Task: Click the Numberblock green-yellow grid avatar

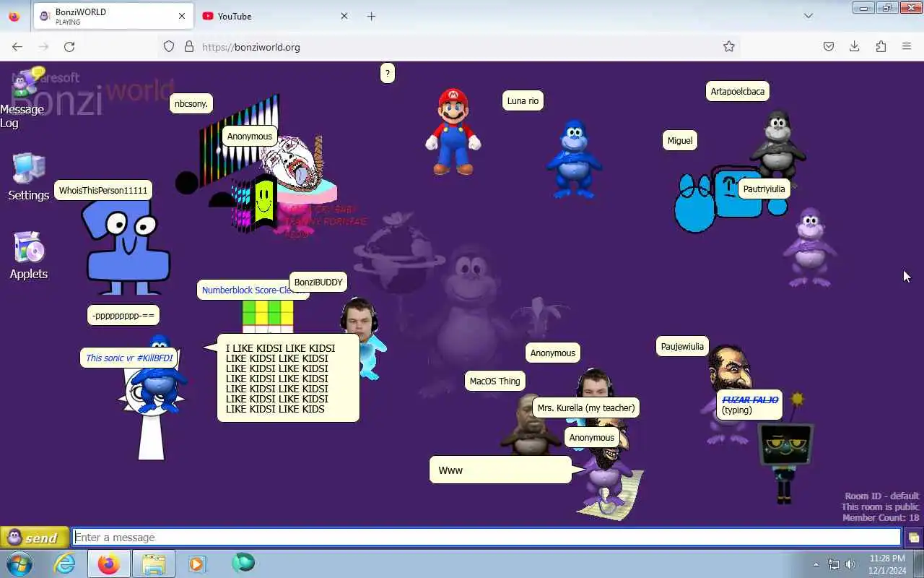Action: point(268,317)
